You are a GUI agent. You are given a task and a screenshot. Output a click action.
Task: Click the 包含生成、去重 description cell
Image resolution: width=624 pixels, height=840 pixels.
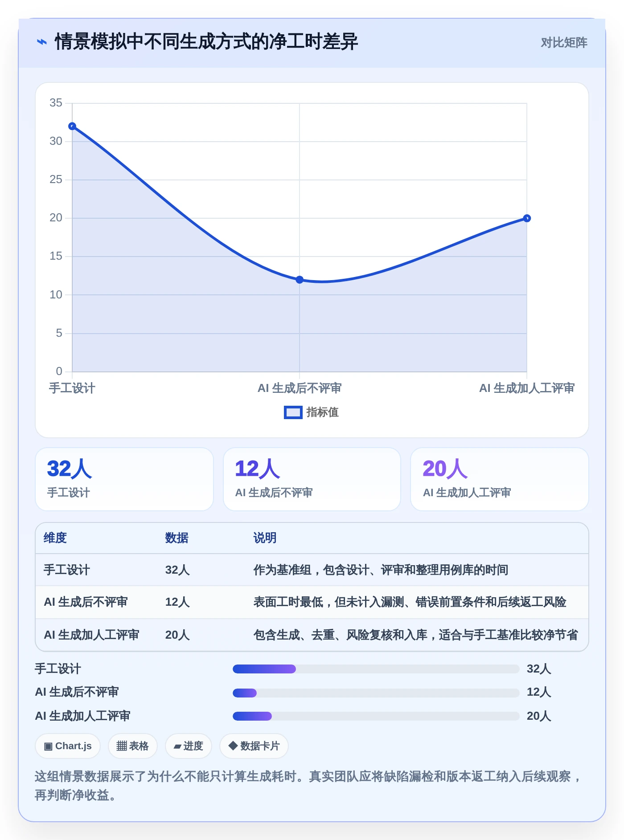tap(416, 635)
